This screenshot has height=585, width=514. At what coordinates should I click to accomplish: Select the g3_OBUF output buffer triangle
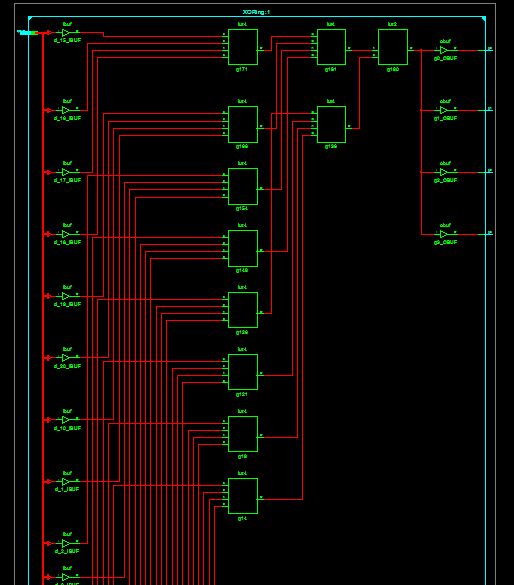tap(444, 234)
